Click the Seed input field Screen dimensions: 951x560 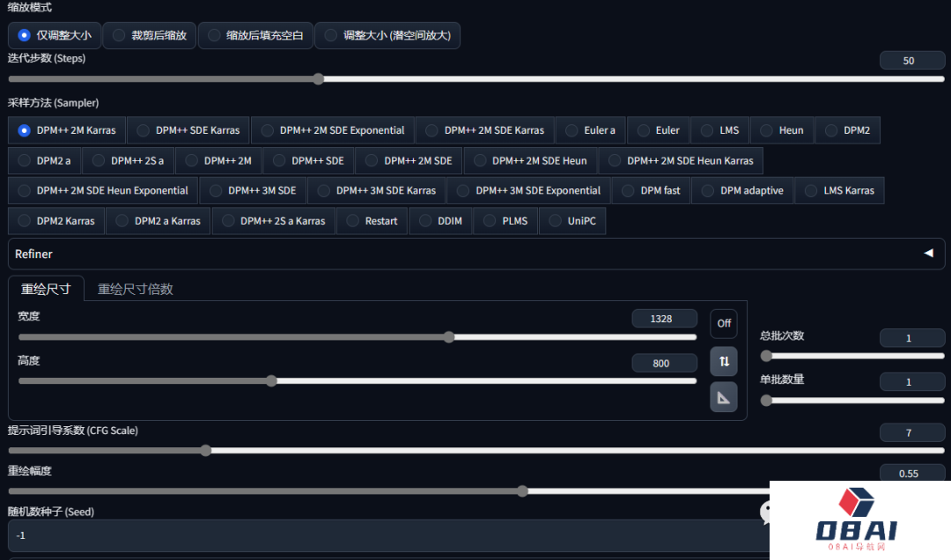[379, 535]
